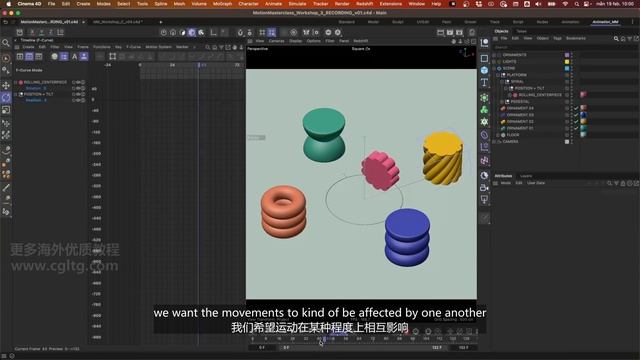Expand the ORNAMENTS layer group
640x360 pixels.
(494, 55)
